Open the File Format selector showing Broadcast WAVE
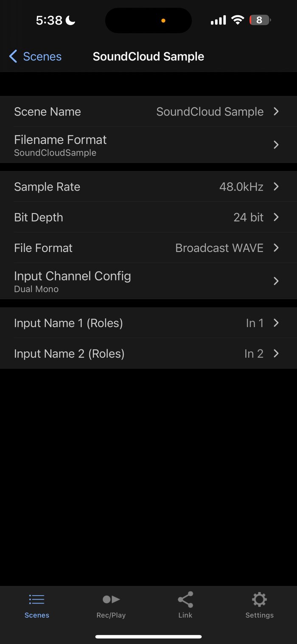The image size is (297, 644). [x=148, y=248]
